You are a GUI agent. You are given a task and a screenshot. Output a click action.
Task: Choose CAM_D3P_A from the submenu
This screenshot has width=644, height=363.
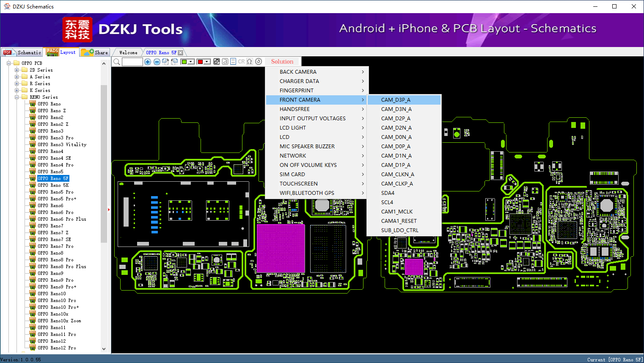coord(405,100)
